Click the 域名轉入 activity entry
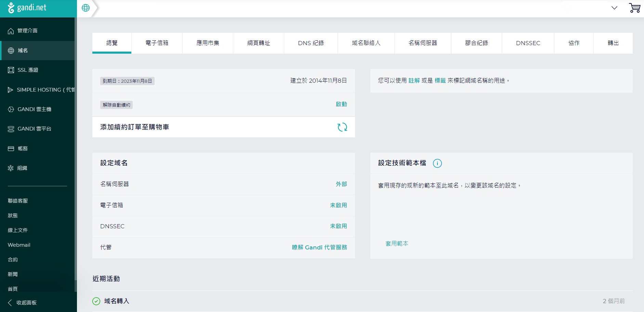The width and height of the screenshot is (644, 312). [117, 301]
